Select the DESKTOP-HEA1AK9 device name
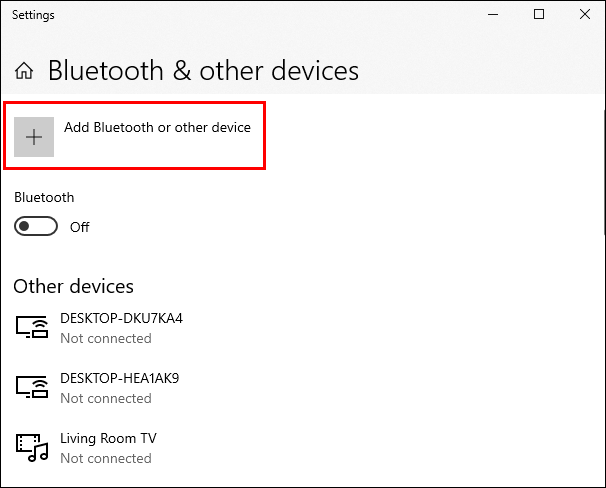606x488 pixels. [x=120, y=379]
